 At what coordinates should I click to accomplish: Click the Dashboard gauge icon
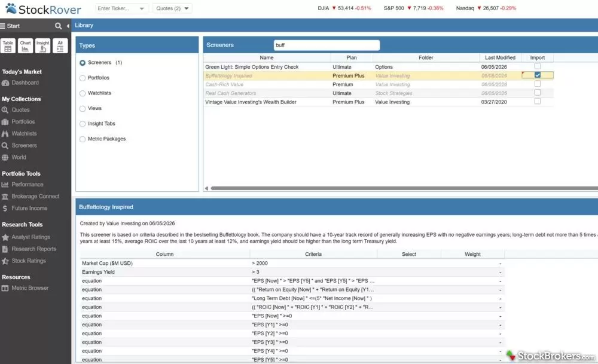pyautogui.click(x=5, y=82)
